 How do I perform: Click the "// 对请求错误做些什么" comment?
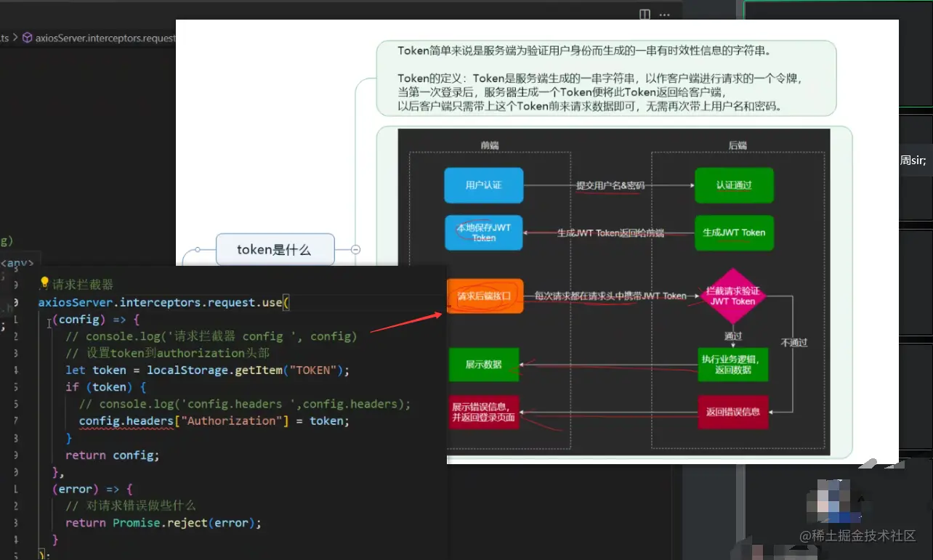pyautogui.click(x=131, y=506)
